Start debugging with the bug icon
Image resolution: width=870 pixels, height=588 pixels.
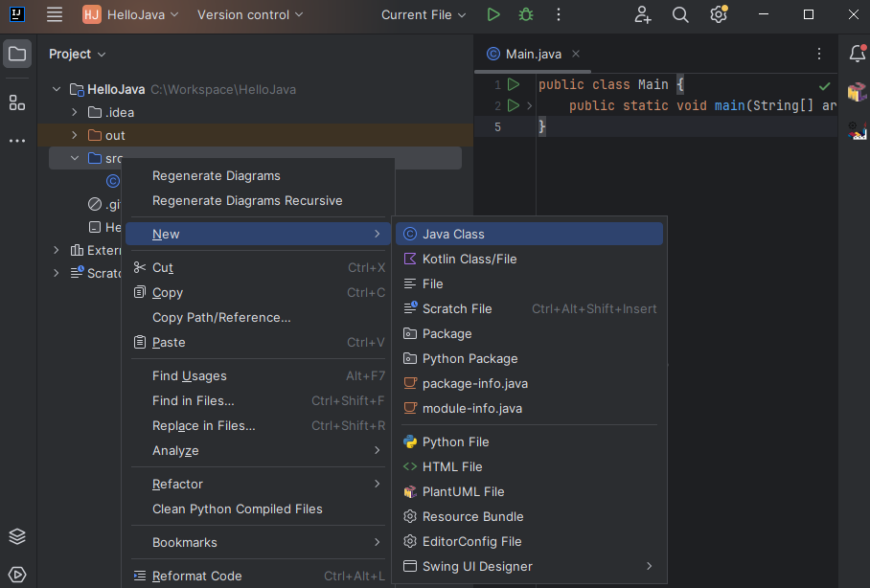pyautogui.click(x=525, y=14)
